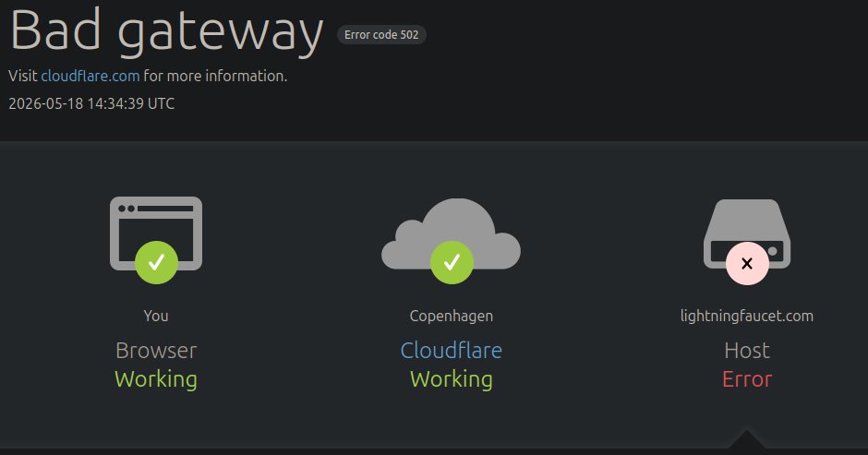Click the browser window icon
Viewport: 868px width, 455px height.
[x=156, y=233]
